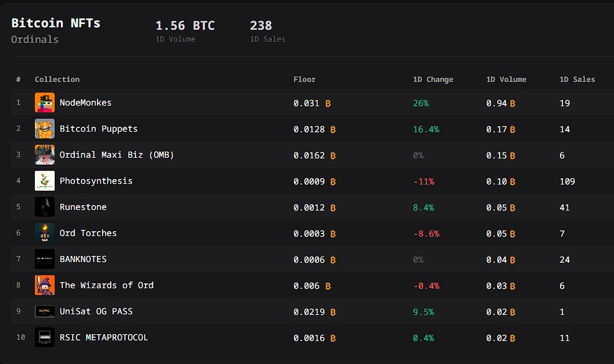Open the RSIC METAPROTOCOL name link
Image resolution: width=614 pixels, height=364 pixels.
[x=104, y=337]
